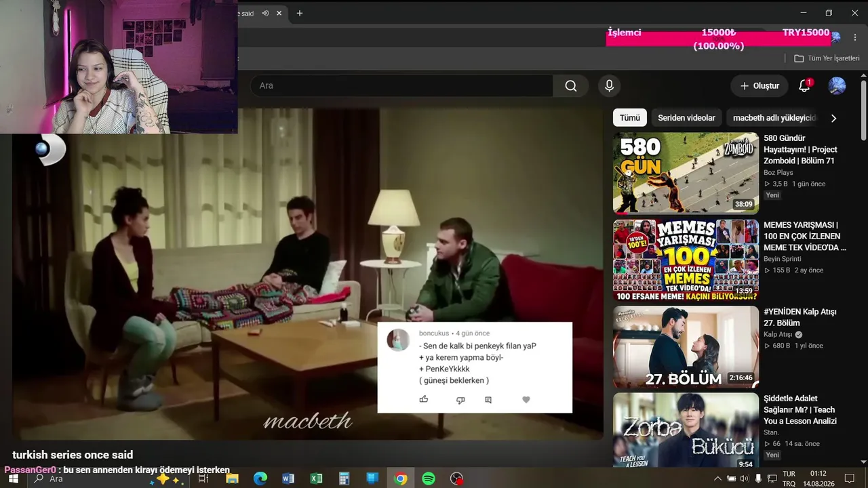Open Spotify from taskbar

[429, 479]
